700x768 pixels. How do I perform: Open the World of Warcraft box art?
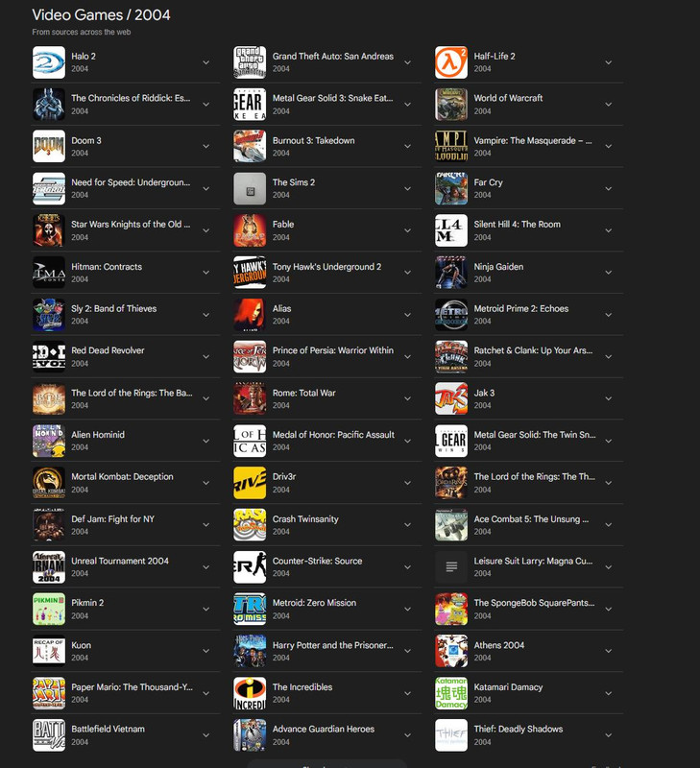pos(451,105)
